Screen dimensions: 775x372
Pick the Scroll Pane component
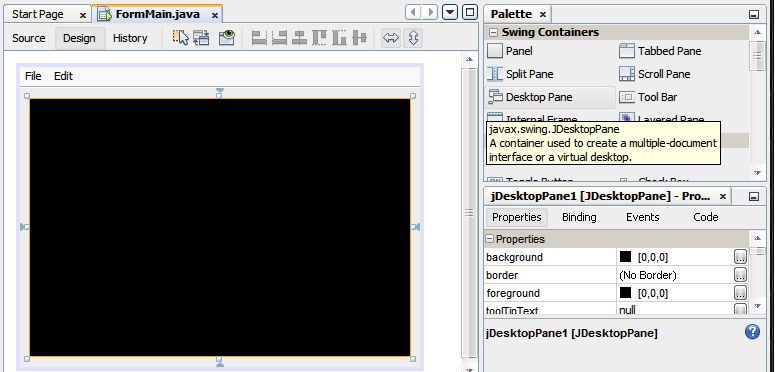click(655, 74)
